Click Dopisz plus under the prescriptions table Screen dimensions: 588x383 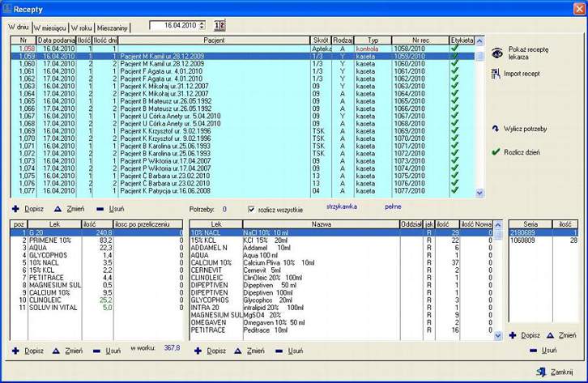tap(15, 208)
